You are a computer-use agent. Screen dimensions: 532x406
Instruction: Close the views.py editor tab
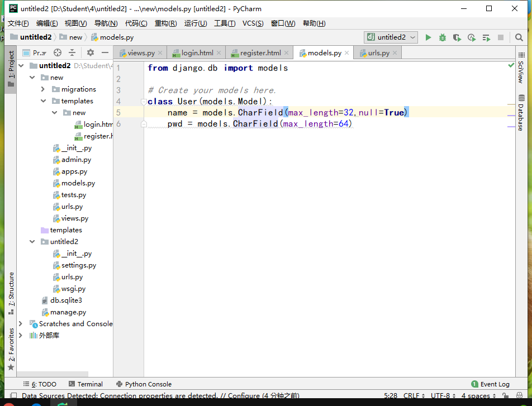(x=160, y=53)
